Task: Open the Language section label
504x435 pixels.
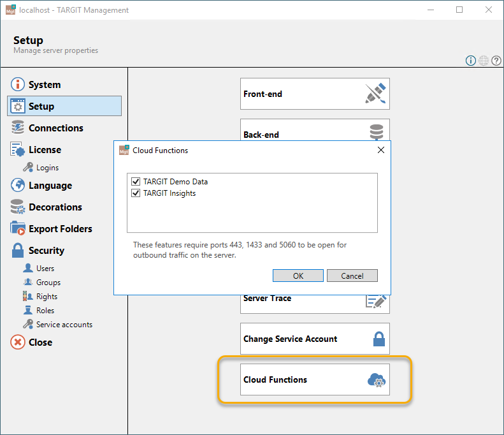Action: (50, 186)
